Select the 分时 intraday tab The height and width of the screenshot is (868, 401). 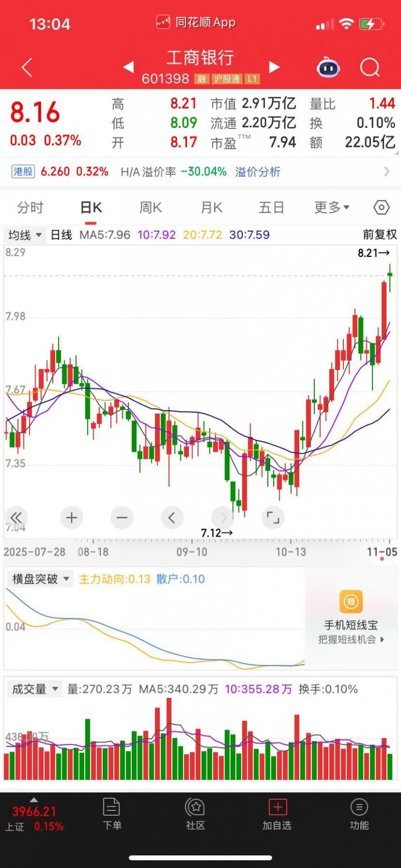30,208
